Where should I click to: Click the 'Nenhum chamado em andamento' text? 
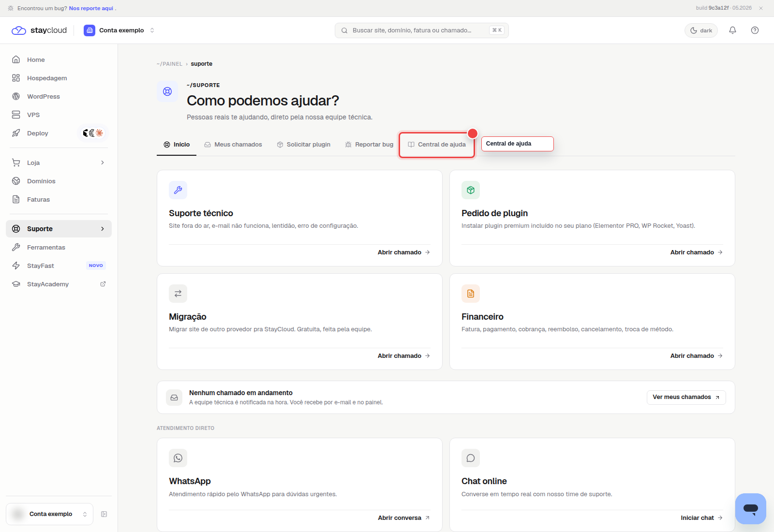pos(241,393)
